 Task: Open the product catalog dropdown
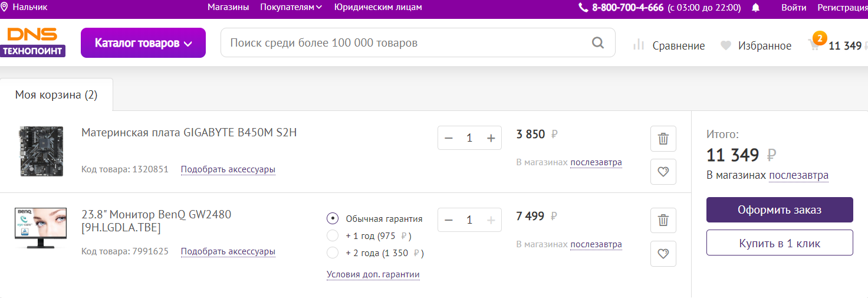tap(143, 43)
